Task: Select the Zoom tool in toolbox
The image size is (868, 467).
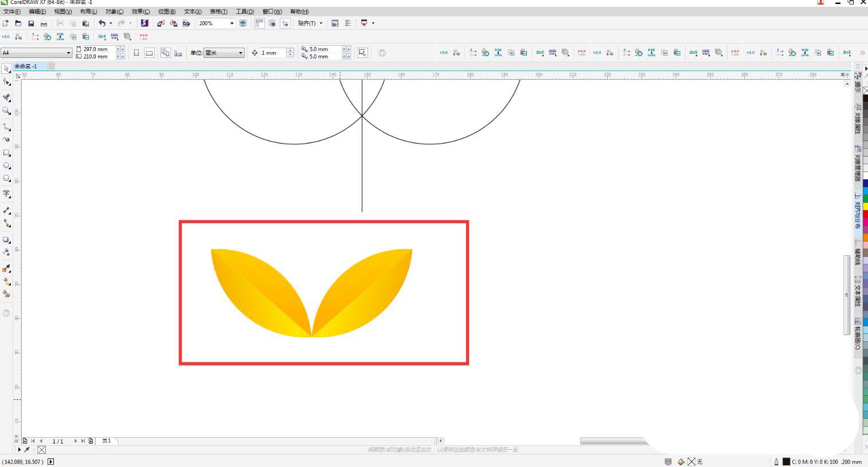Action: (x=6, y=111)
